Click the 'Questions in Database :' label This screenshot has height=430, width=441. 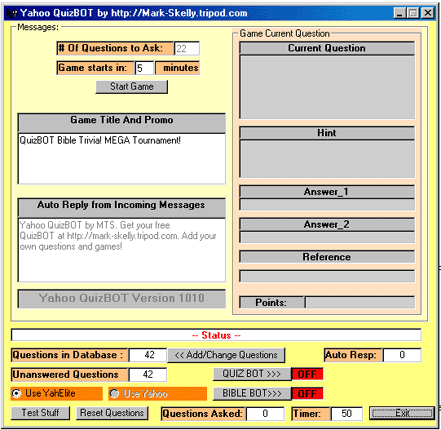(69, 355)
